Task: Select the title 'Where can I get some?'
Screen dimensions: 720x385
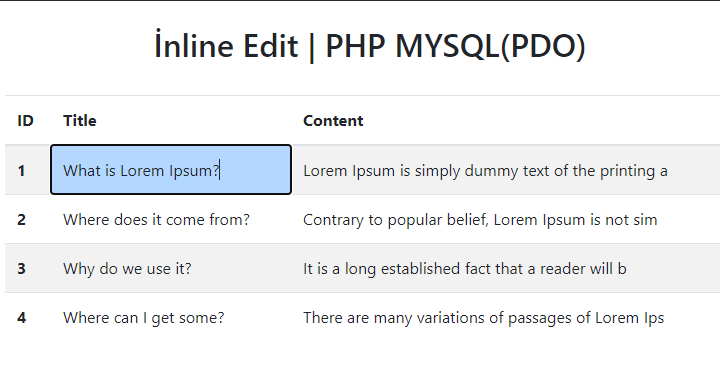Action: click(x=144, y=317)
